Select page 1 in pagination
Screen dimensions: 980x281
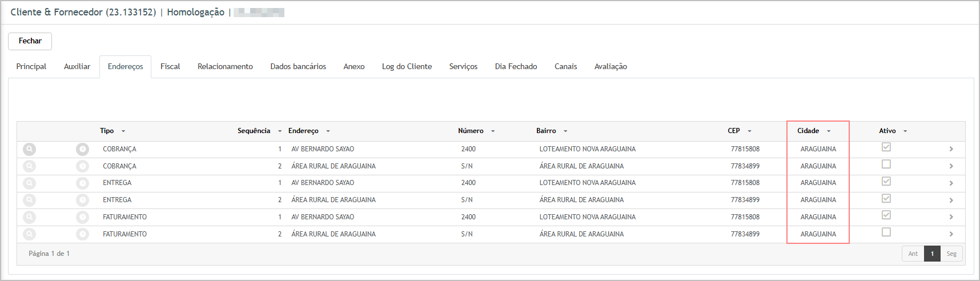pyautogui.click(x=932, y=254)
